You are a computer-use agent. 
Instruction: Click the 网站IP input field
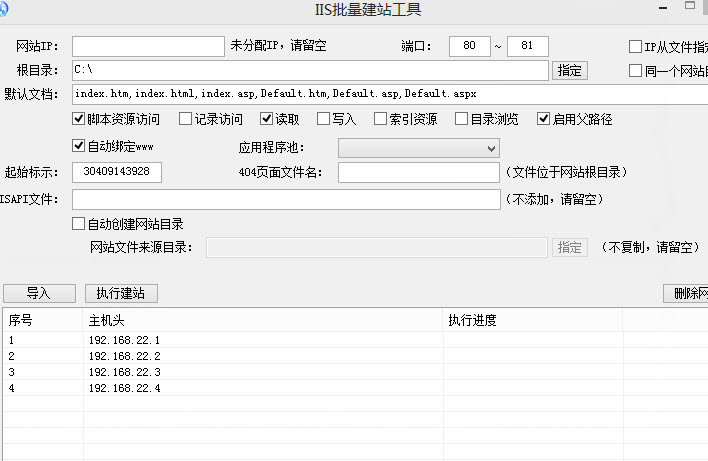(x=148, y=47)
